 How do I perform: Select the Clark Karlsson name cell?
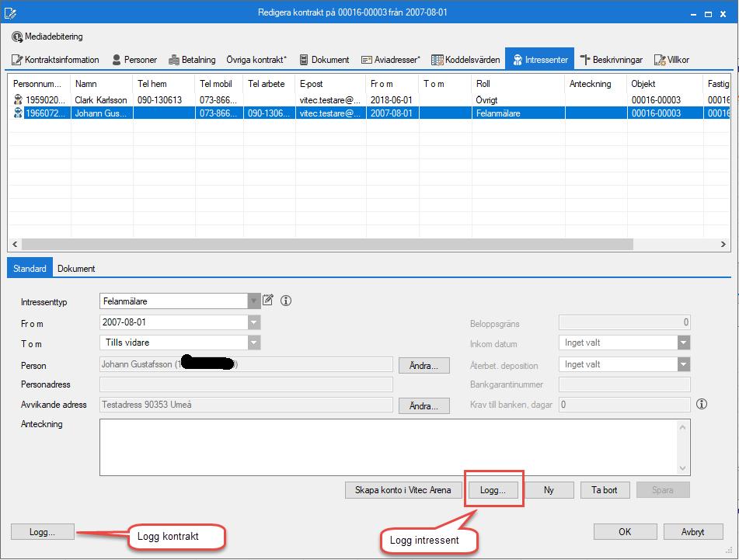tap(102, 100)
